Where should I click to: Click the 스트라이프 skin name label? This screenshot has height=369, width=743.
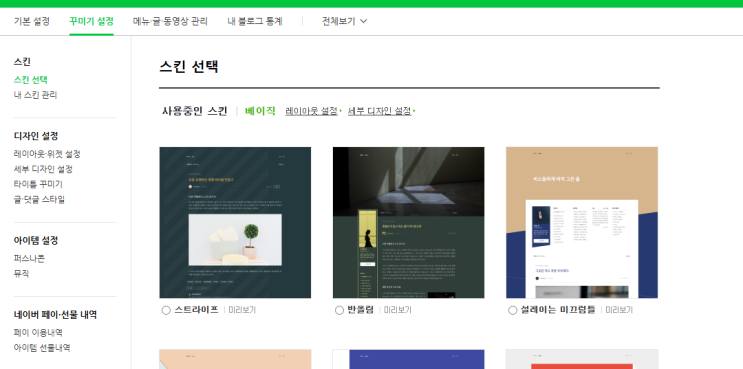click(x=197, y=310)
